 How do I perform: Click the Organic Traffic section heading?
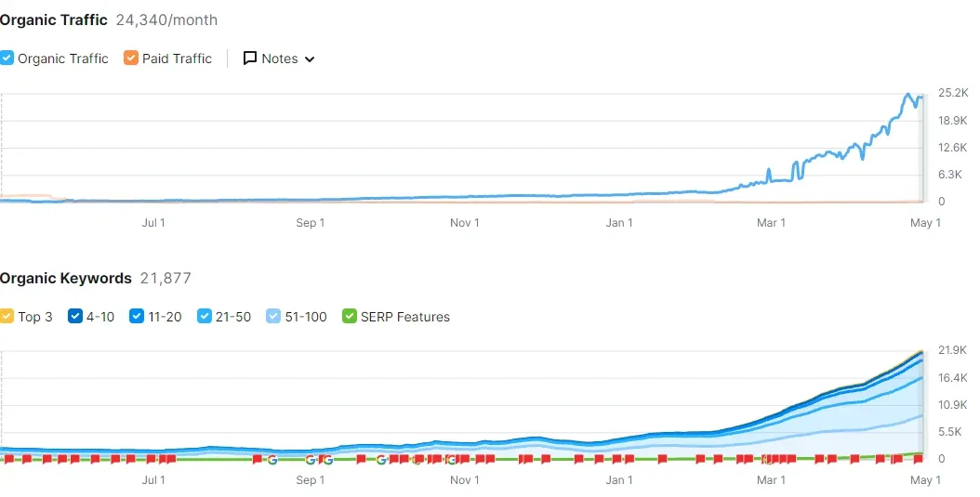(x=54, y=20)
